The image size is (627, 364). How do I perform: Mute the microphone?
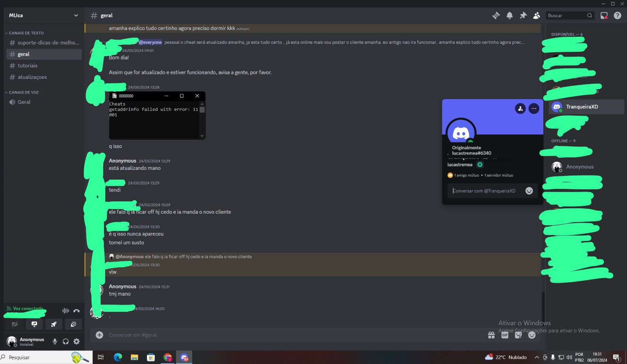(x=55, y=341)
